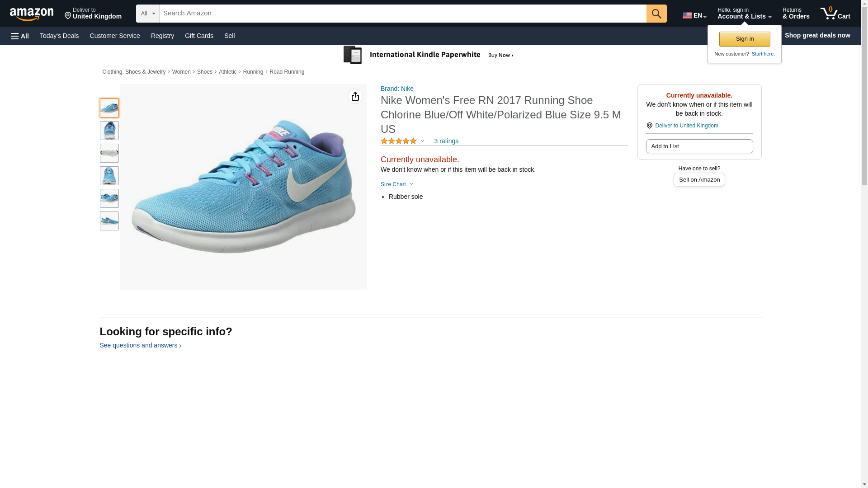
Task: Open the EN language selector dropdown
Action: pyautogui.click(x=694, y=15)
